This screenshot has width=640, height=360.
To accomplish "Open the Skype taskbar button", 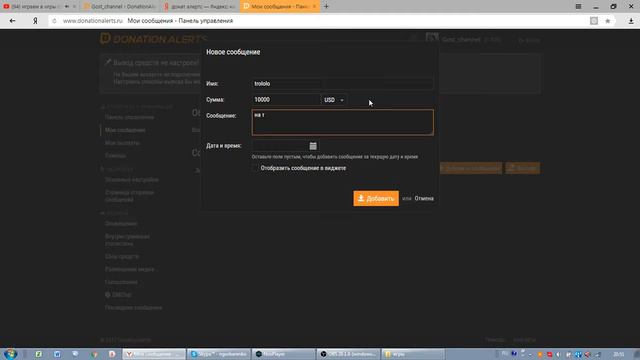I will pos(219,354).
